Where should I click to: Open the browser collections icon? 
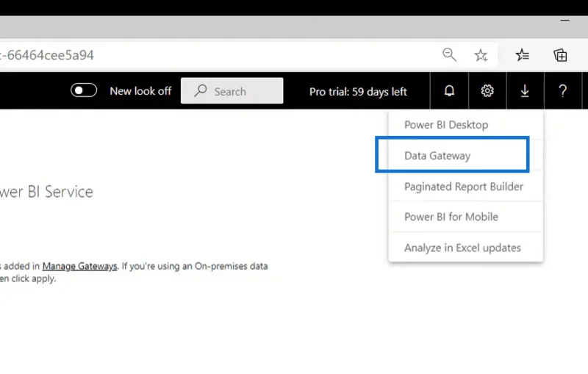(x=560, y=55)
